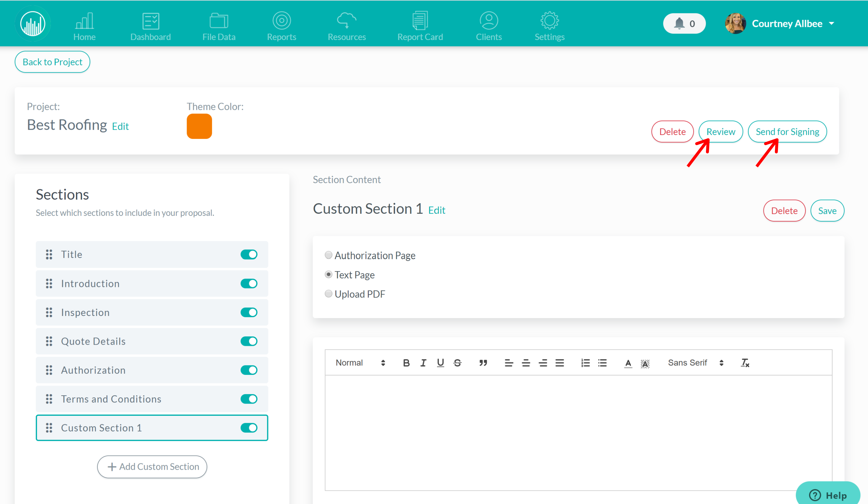The height and width of the screenshot is (504, 868).
Task: Justify text
Action: (x=560, y=363)
